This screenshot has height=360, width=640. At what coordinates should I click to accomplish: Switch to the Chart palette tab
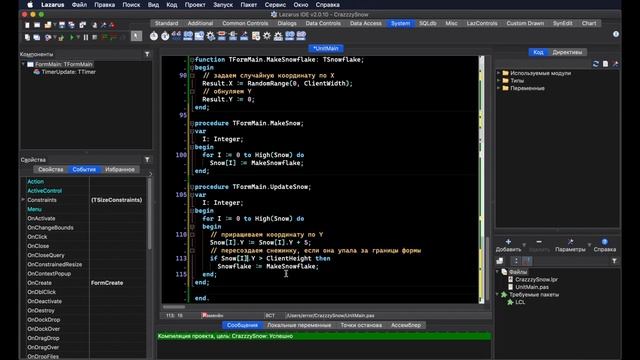(589, 23)
